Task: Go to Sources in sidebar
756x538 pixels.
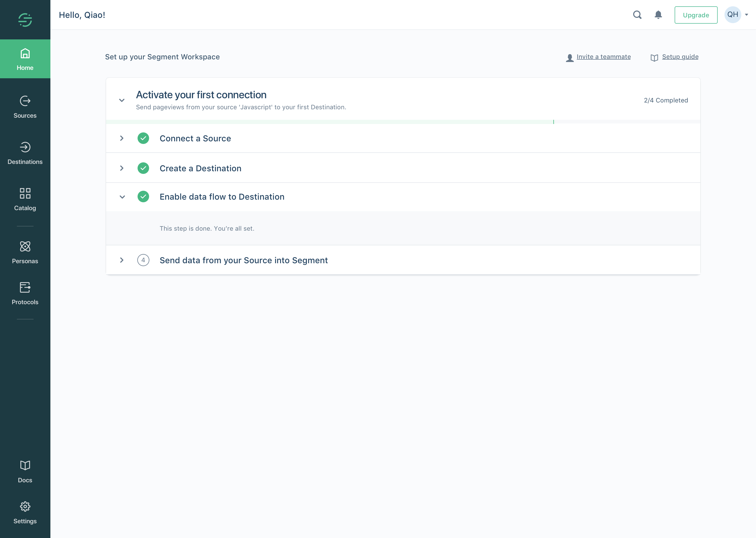Action: click(25, 107)
